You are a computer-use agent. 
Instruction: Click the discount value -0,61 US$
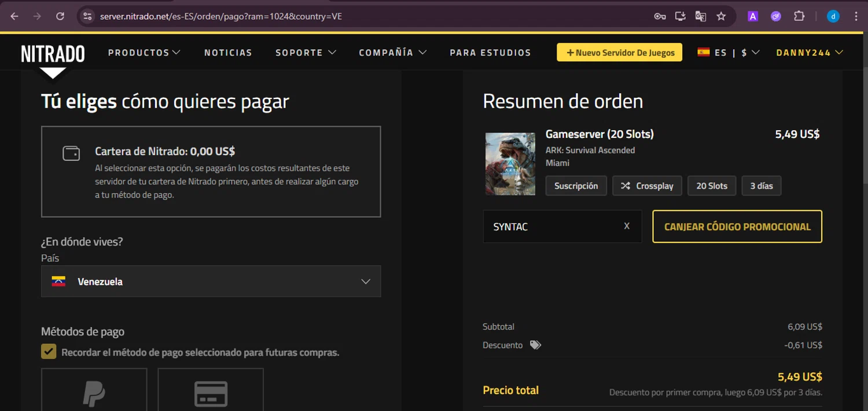[803, 345]
